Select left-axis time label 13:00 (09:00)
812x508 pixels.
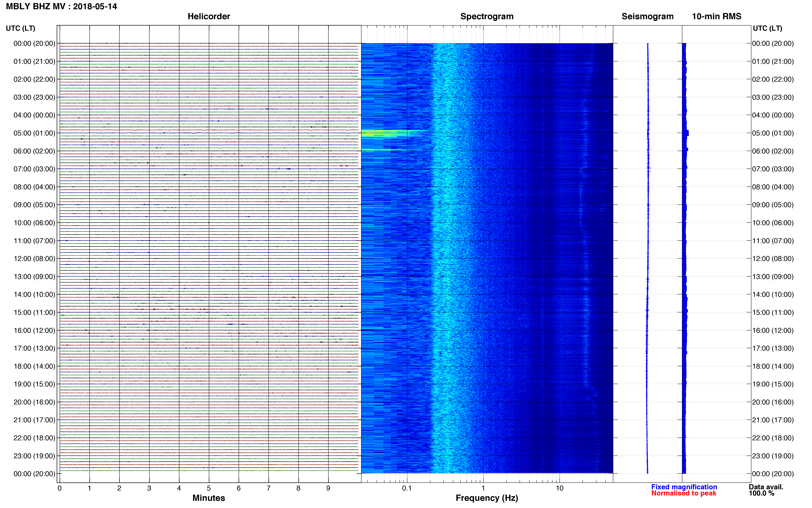coord(34,277)
